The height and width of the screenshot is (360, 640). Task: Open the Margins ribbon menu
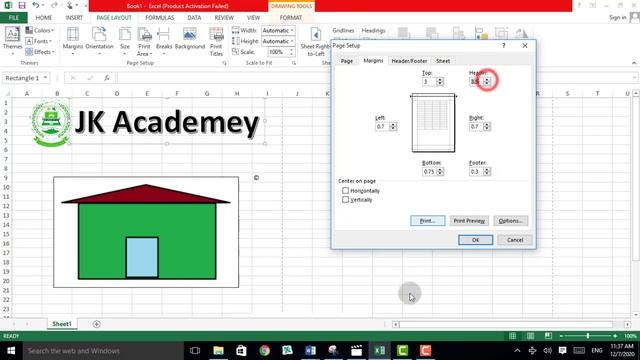click(x=73, y=41)
